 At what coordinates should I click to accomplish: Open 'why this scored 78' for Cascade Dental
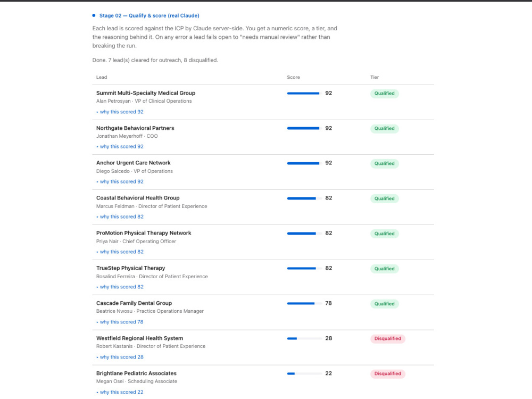click(x=120, y=322)
